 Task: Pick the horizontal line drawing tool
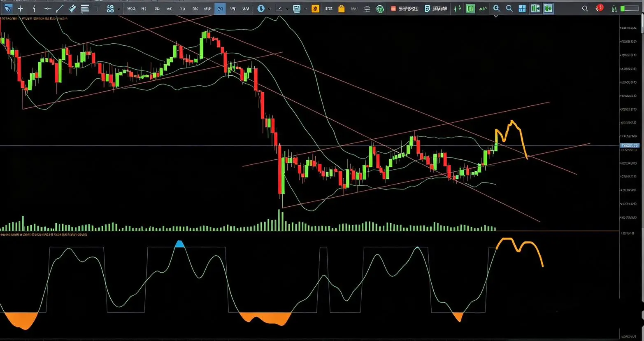47,8
